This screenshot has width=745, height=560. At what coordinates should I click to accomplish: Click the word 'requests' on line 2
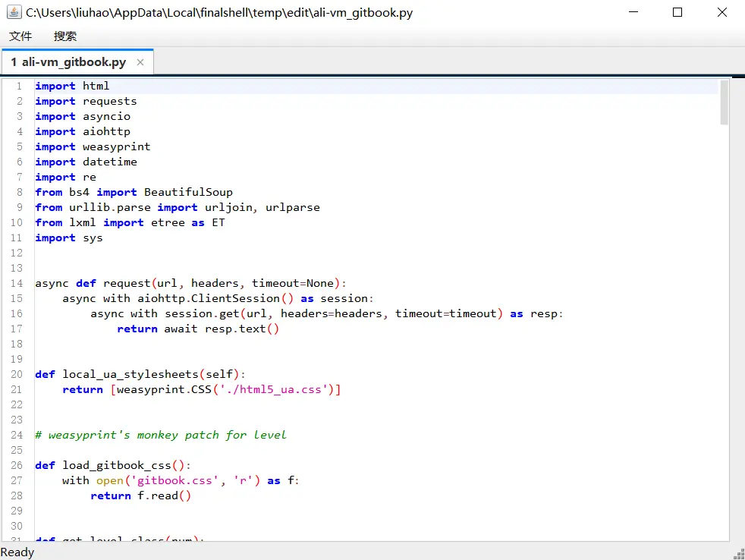(x=110, y=102)
